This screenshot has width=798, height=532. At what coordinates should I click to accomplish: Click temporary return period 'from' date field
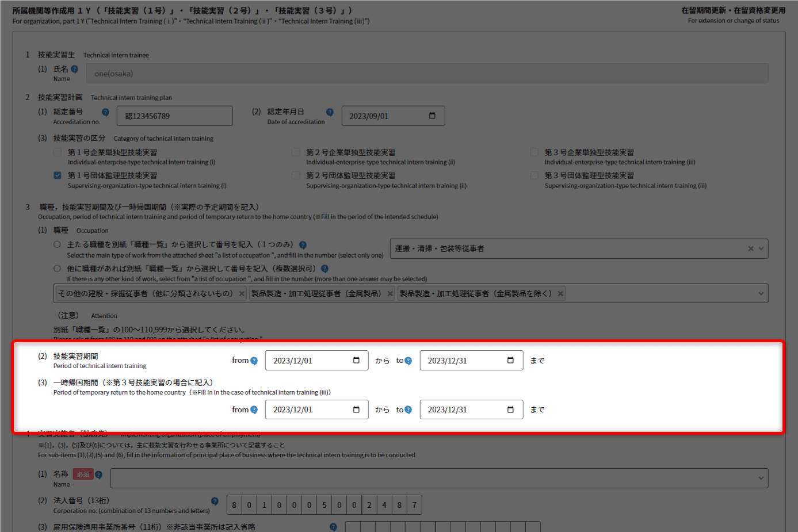coord(311,409)
